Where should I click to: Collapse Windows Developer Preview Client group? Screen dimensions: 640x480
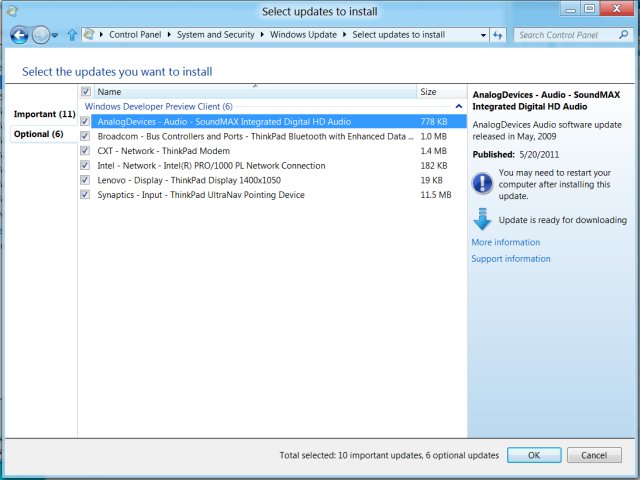pos(459,107)
